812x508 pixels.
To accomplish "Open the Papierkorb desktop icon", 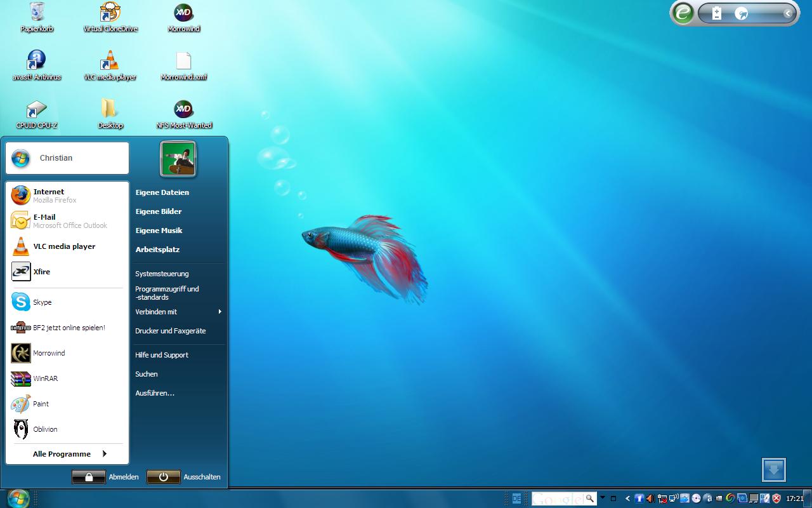I will coord(37,17).
